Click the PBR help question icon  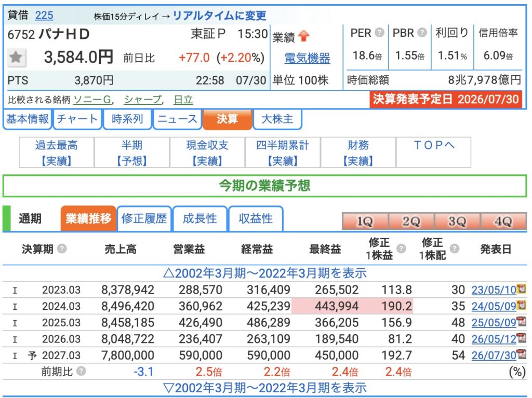pos(422,33)
